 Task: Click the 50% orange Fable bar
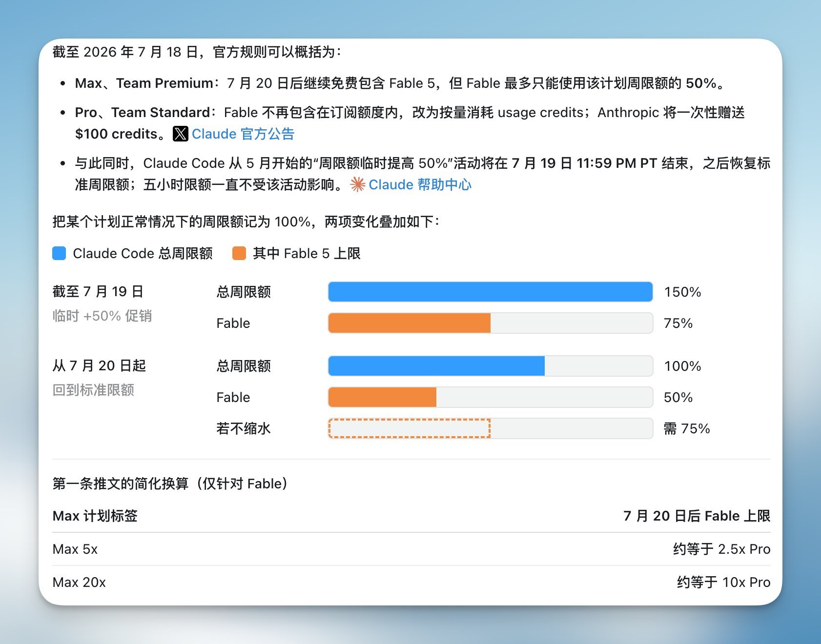[x=382, y=397]
